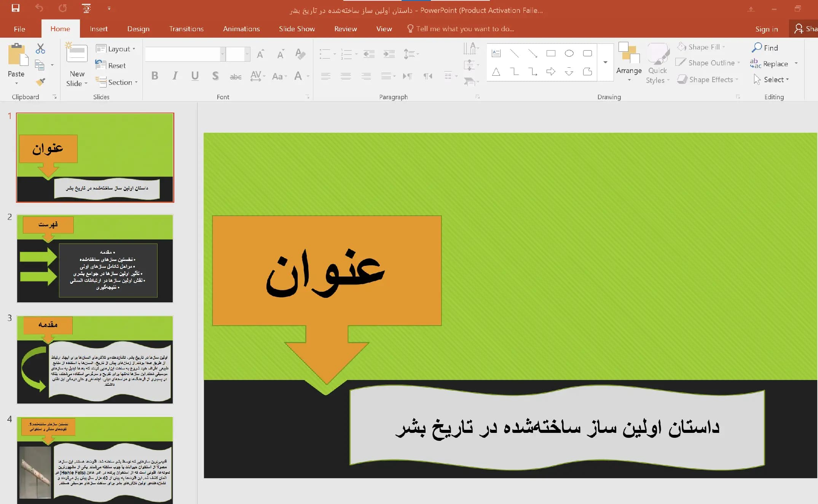Click the Undo arrow icon
The height and width of the screenshot is (504, 818).
point(39,8)
